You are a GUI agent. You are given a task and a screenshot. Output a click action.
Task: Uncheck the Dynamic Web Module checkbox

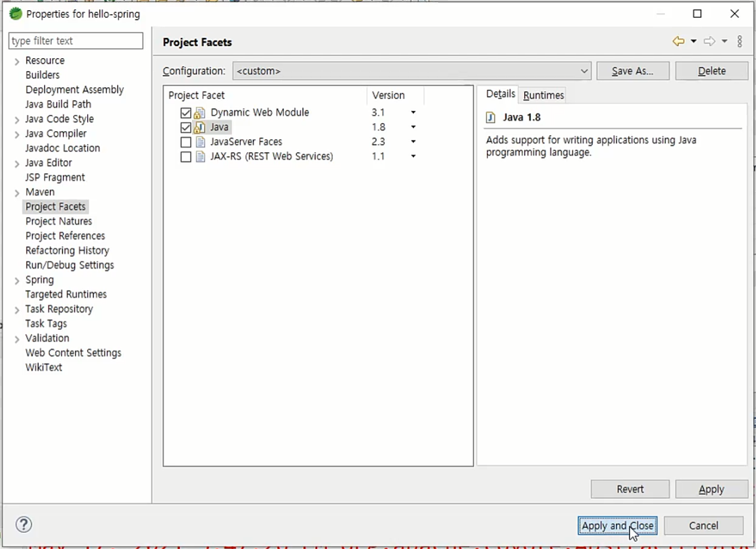186,113
